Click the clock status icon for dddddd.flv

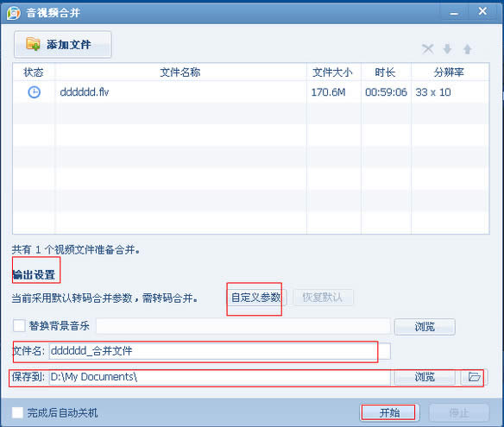pyautogui.click(x=34, y=92)
